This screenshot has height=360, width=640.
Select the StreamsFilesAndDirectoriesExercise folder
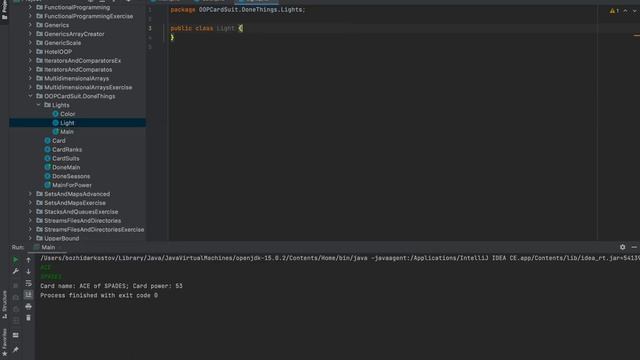click(94, 230)
